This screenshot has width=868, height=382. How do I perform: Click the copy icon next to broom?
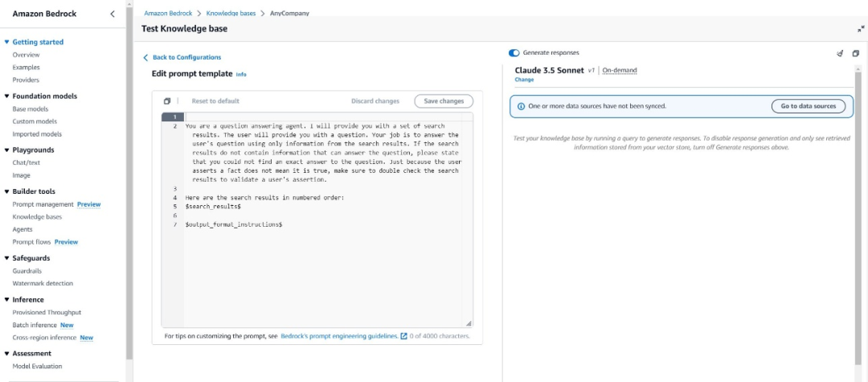coord(856,53)
